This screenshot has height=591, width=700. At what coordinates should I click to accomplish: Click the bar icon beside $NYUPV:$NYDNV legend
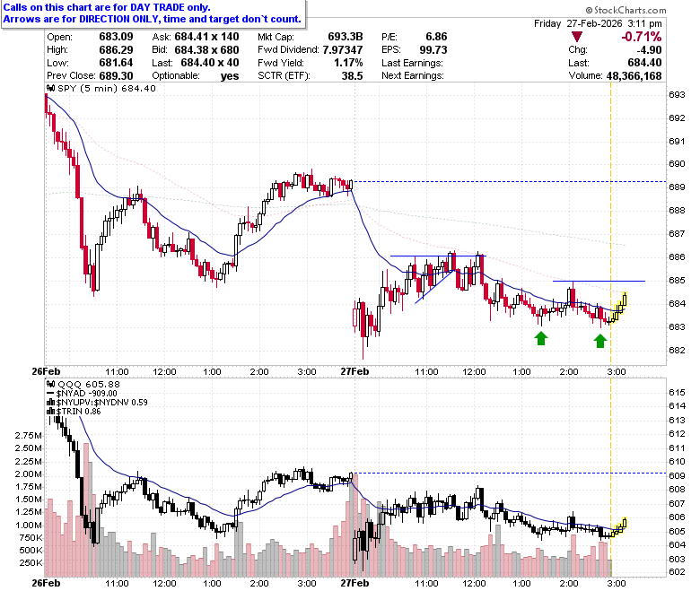pyautogui.click(x=51, y=403)
